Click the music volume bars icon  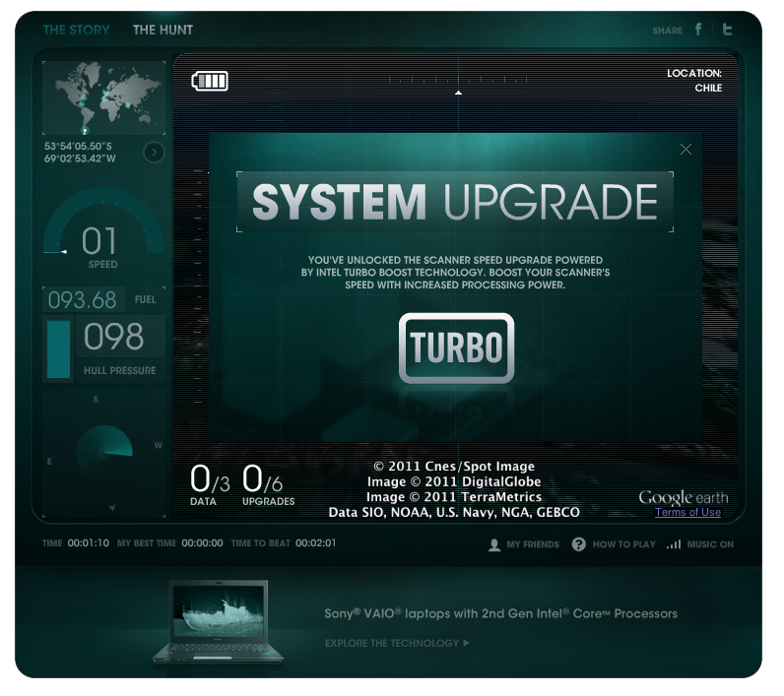pyautogui.click(x=674, y=544)
